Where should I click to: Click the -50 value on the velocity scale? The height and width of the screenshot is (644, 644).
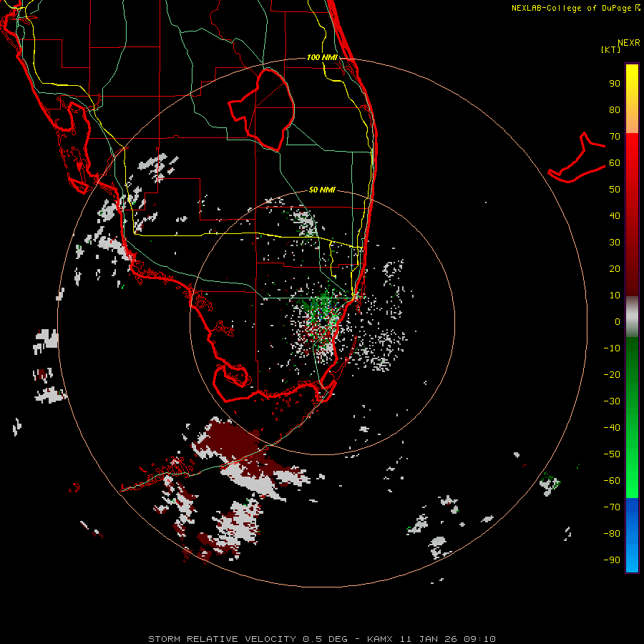612,454
